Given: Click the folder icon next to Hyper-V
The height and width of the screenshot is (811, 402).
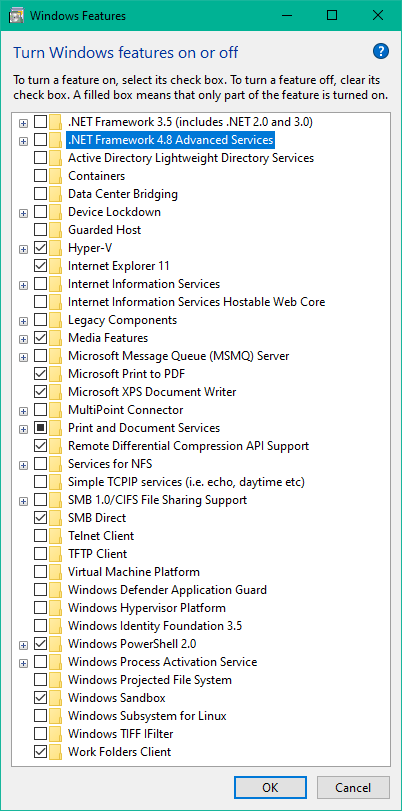Looking at the screenshot, I should click(x=56, y=248).
